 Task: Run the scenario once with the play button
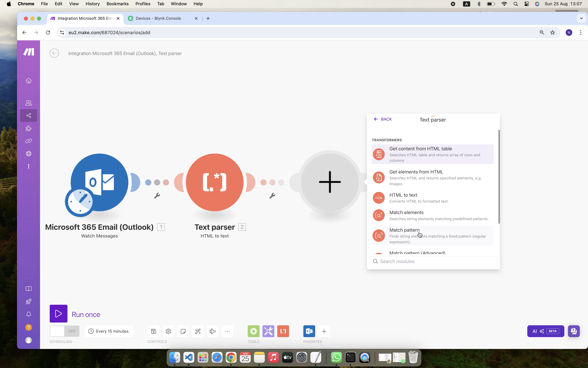point(59,313)
